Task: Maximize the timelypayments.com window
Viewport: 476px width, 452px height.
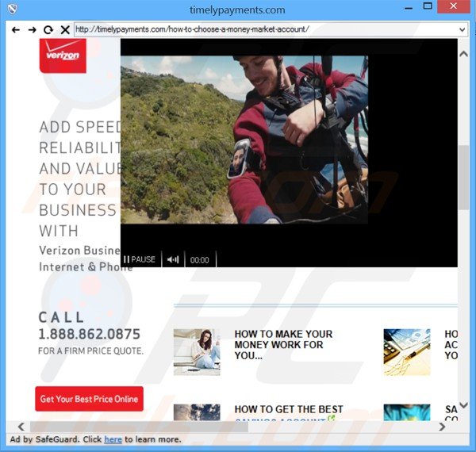Action: coord(428,6)
